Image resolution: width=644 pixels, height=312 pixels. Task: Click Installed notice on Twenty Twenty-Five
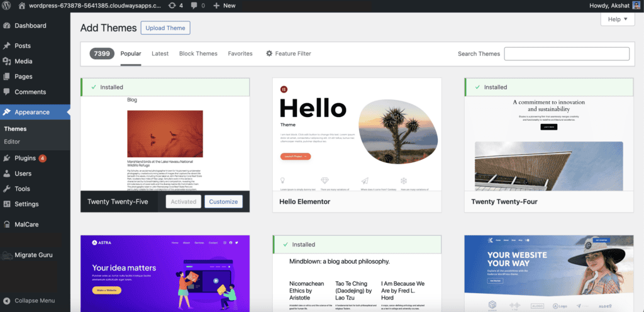[165, 87]
